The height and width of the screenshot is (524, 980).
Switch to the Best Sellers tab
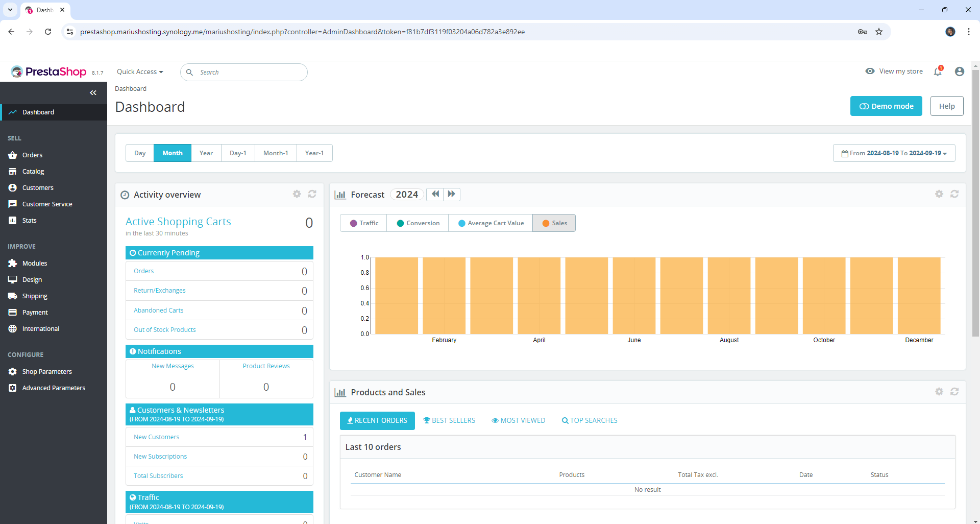(449, 420)
